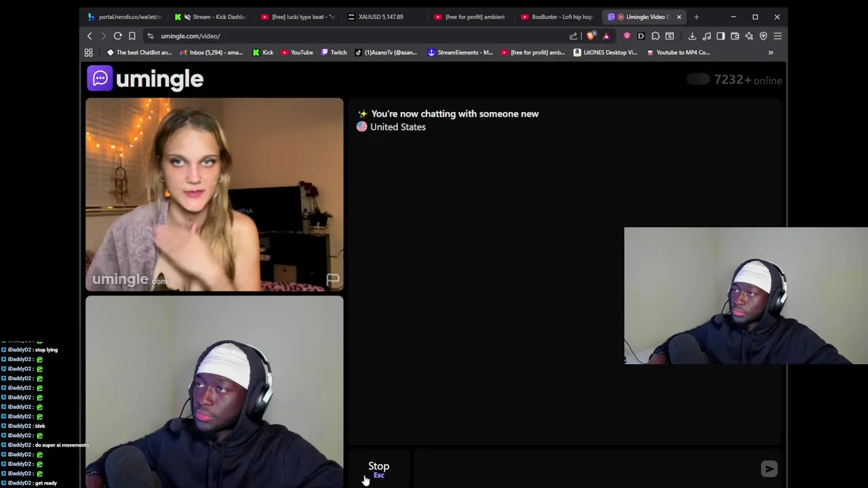Viewport: 868px width, 488px height.
Task: Open the browser Downloads icon
Action: [692, 36]
